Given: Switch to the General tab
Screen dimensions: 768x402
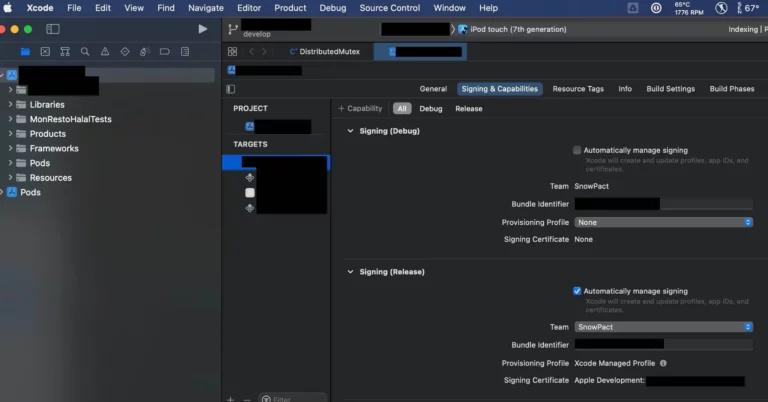Looking at the screenshot, I should coord(433,89).
